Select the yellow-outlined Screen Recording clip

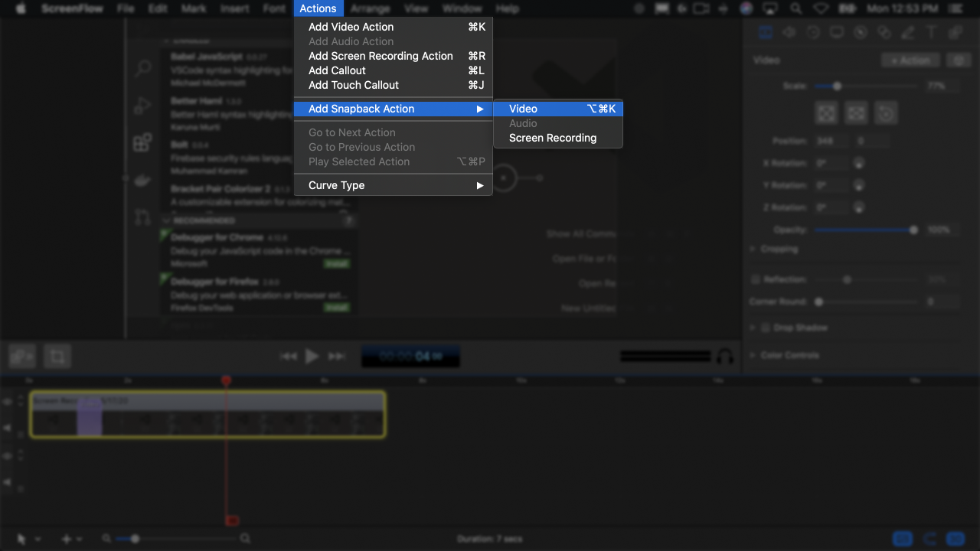point(207,414)
